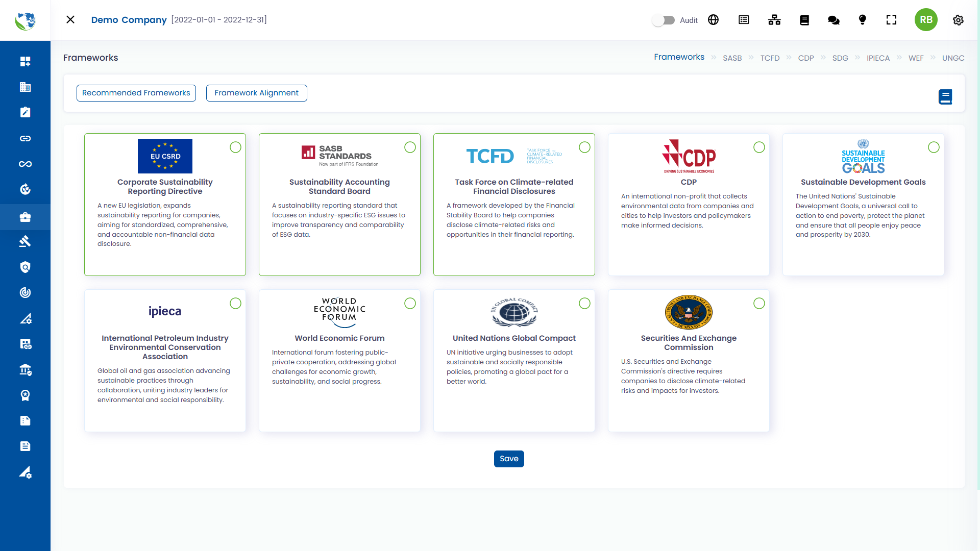Open the gavel icon in sidebar
Screen dimensions: 980x551
(25, 241)
